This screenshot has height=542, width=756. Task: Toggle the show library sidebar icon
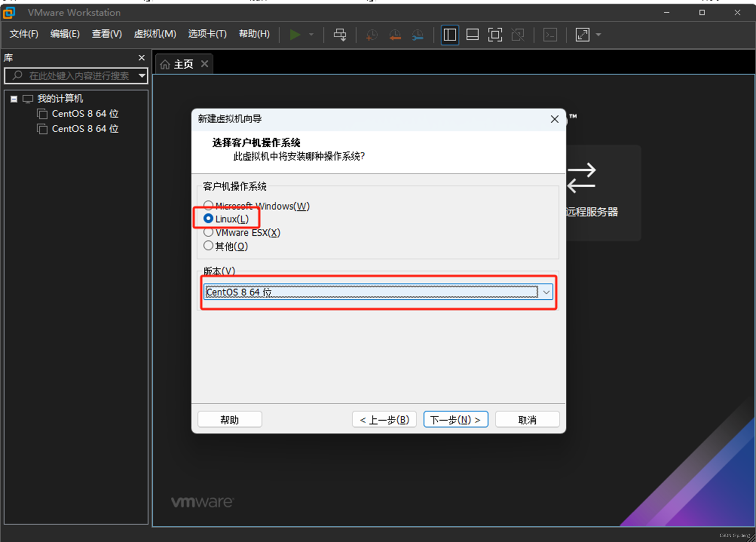tap(450, 35)
